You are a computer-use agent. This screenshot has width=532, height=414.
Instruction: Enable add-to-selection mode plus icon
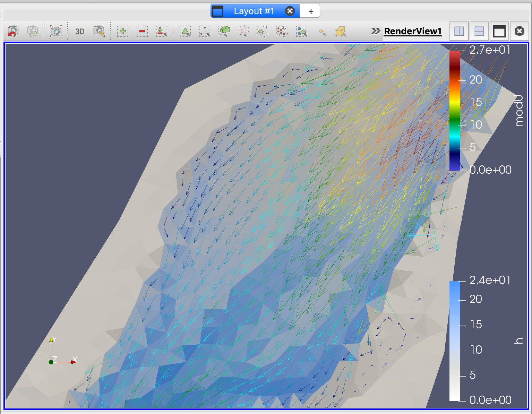tap(123, 31)
